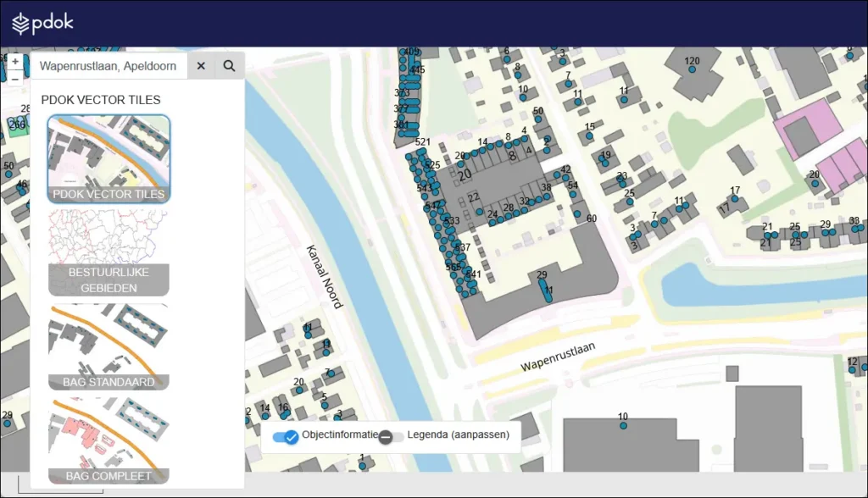Select the address marker labeled 120
Image resolution: width=868 pixels, height=498 pixels.
pos(692,70)
